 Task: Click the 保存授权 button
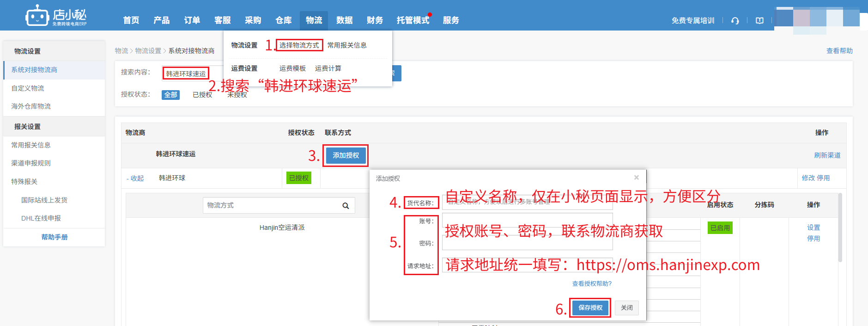(x=590, y=308)
